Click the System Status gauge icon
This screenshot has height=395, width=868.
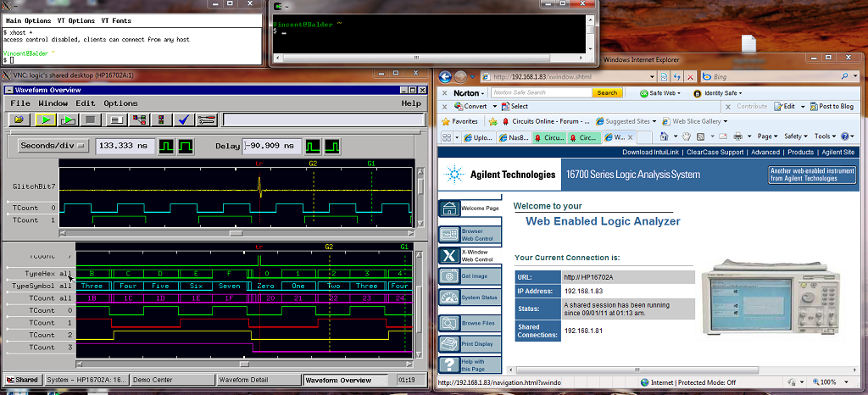449,297
